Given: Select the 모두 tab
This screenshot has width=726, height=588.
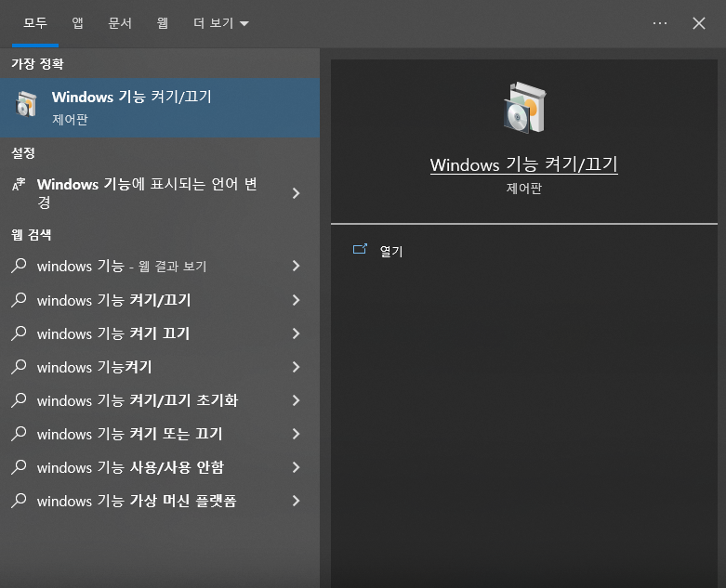Looking at the screenshot, I should (35, 23).
